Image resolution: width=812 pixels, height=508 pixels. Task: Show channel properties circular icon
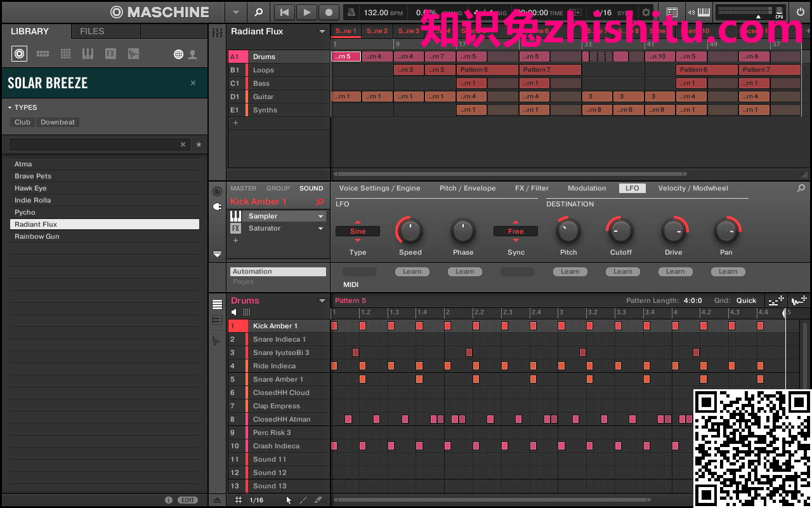217,190
